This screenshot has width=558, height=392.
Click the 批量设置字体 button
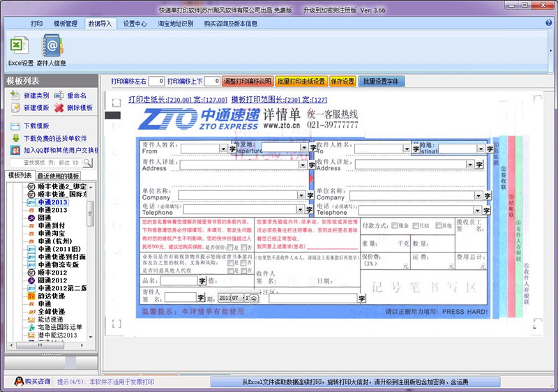381,82
